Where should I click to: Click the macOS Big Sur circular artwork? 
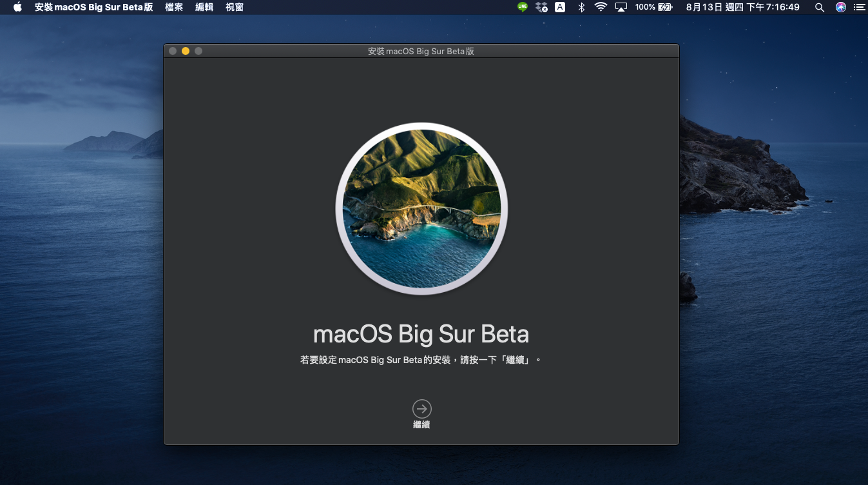click(421, 209)
